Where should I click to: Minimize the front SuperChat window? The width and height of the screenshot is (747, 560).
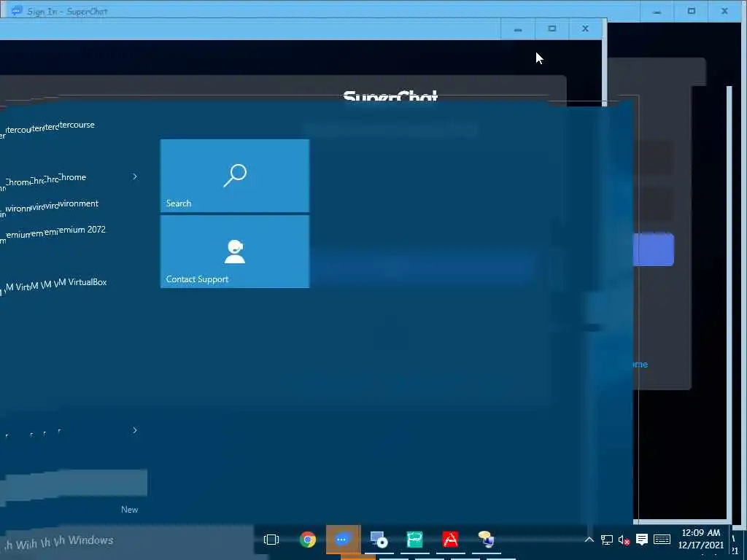point(518,29)
